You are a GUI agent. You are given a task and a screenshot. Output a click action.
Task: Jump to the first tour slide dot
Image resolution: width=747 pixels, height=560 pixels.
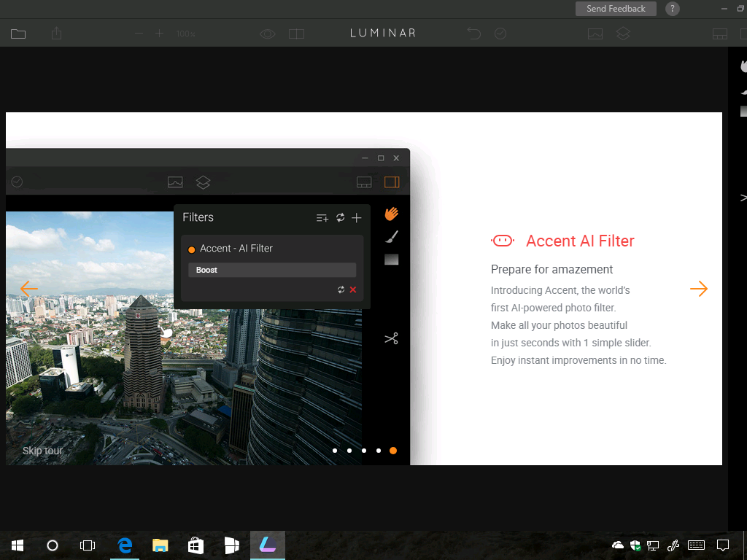(x=335, y=451)
